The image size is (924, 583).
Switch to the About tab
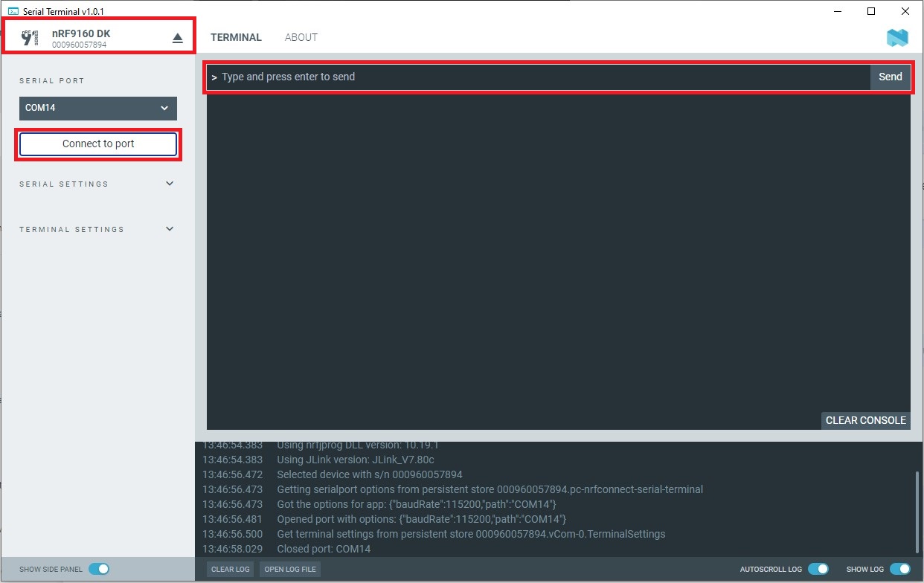(x=301, y=37)
